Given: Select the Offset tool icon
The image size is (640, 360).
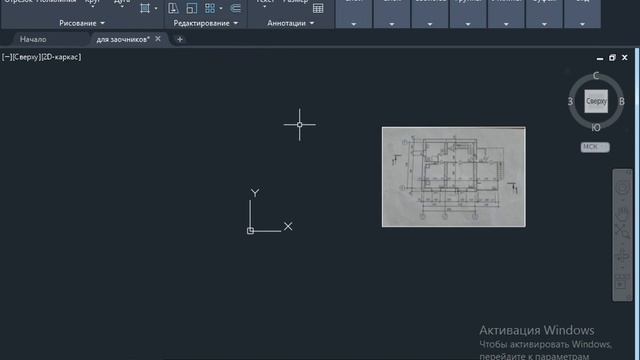Looking at the screenshot, I should coord(236,8).
